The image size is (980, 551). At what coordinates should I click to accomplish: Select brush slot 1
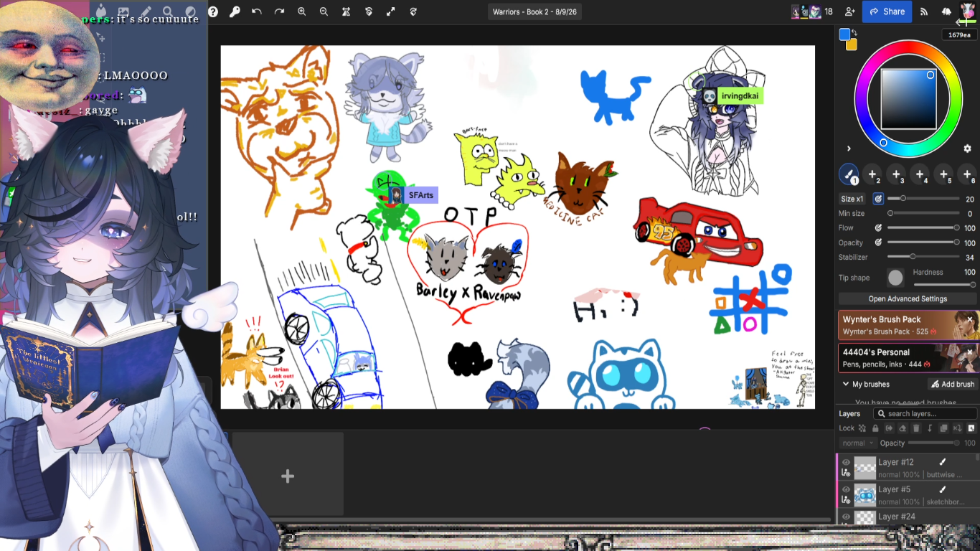point(849,174)
